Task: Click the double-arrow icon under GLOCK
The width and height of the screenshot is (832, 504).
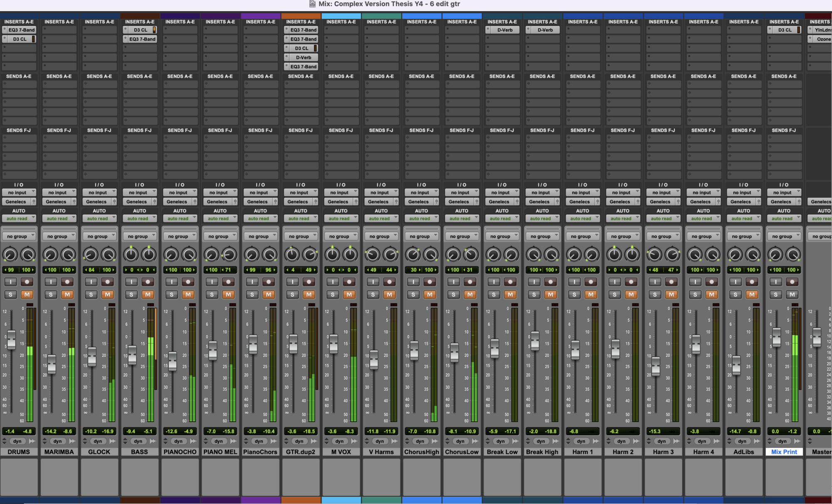Action: tap(113, 441)
